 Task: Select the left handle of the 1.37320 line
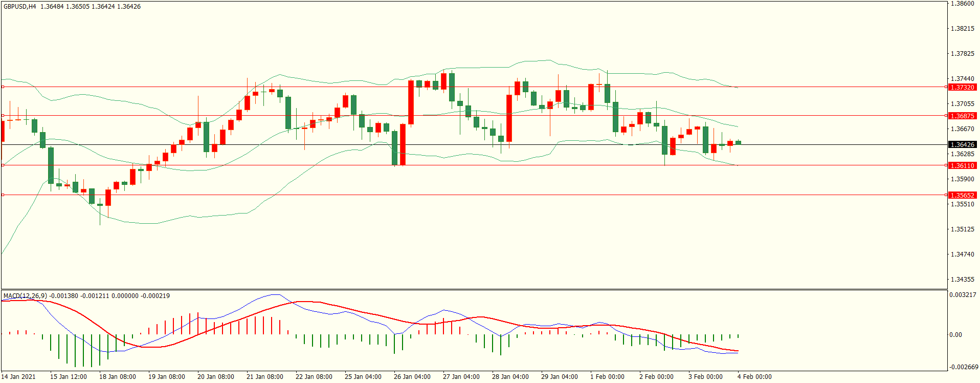(3, 87)
